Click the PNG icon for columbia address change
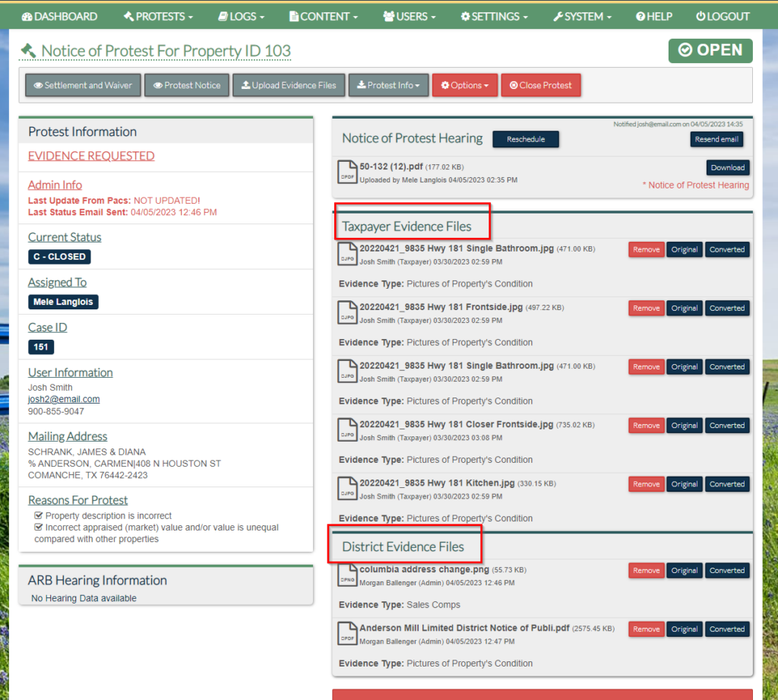Screen dimensions: 778x700 pyautogui.click(x=347, y=575)
